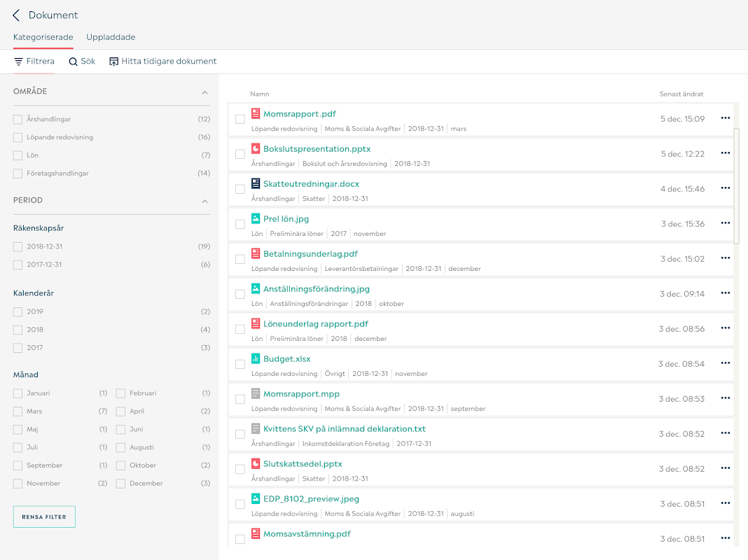748x560 pixels.
Task: Click image icon of Prel lön.jpg
Action: 256,218
